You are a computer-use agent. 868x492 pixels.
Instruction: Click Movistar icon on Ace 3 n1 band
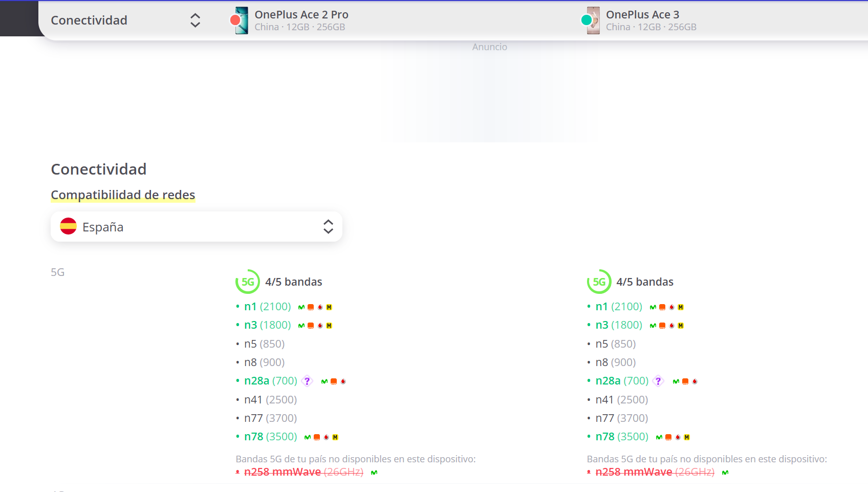pos(653,307)
